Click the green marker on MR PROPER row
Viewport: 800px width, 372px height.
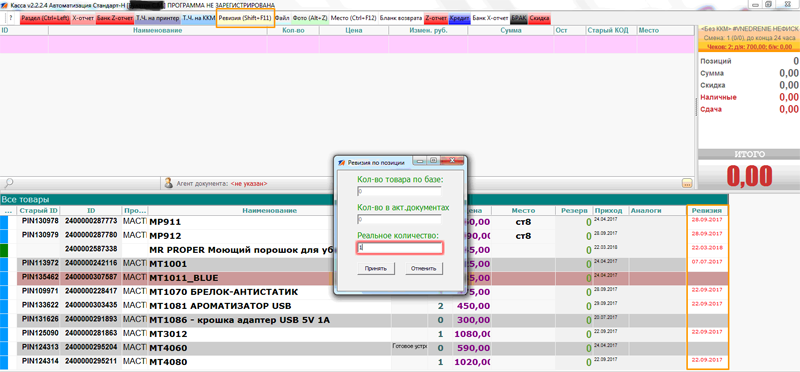[x=4, y=250]
